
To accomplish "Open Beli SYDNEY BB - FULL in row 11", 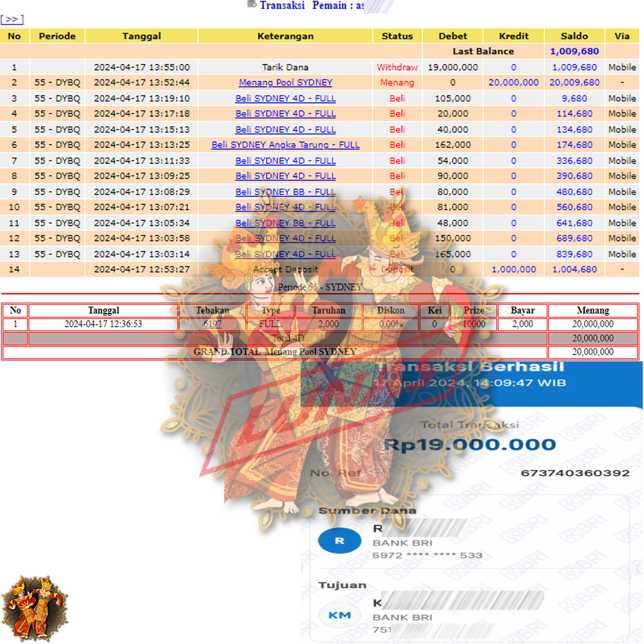I will tap(285, 223).
